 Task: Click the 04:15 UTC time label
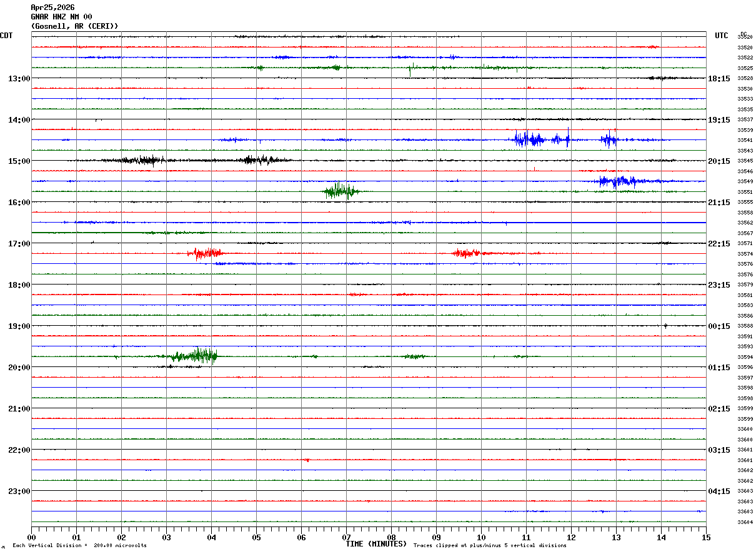[719, 491]
